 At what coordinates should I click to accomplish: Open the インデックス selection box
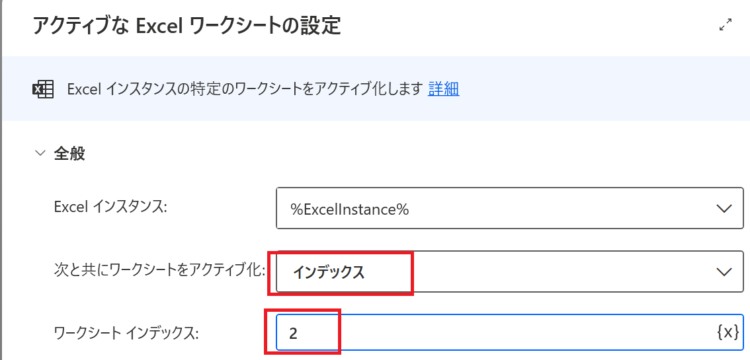pos(510,272)
